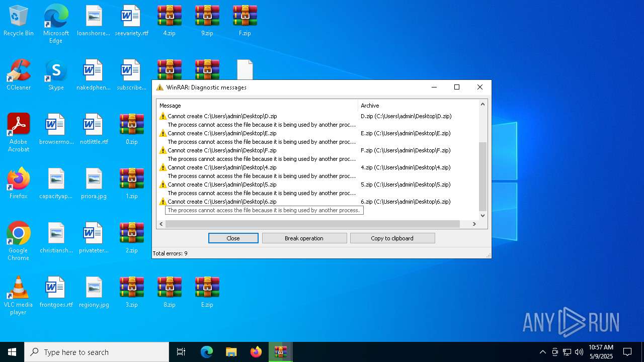
Task: Select the subscribe document icon
Action: click(x=131, y=75)
